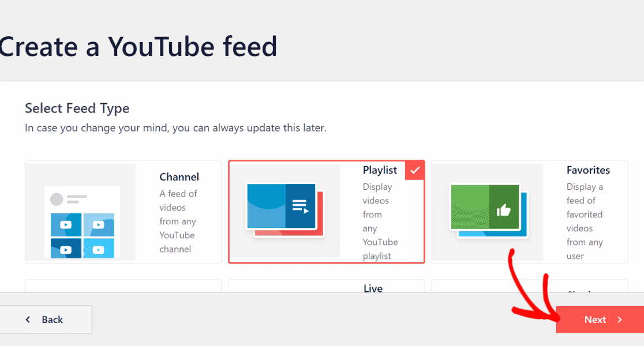Click the right chevron icon beside Next
This screenshot has height=346, width=644.
click(x=620, y=319)
